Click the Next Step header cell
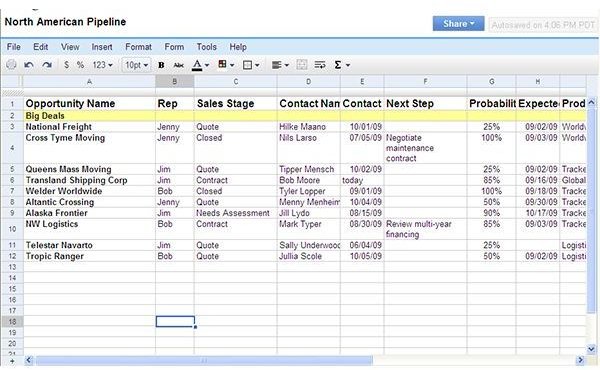600x370 pixels. (425, 104)
